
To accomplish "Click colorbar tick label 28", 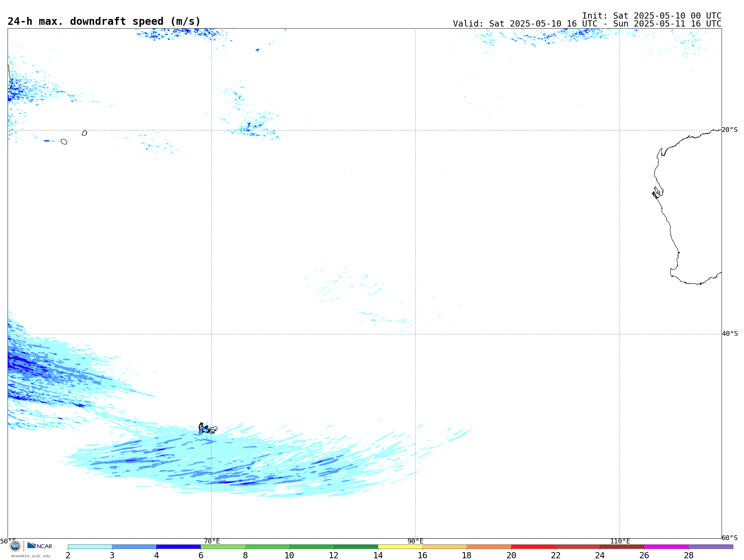I will [689, 555].
